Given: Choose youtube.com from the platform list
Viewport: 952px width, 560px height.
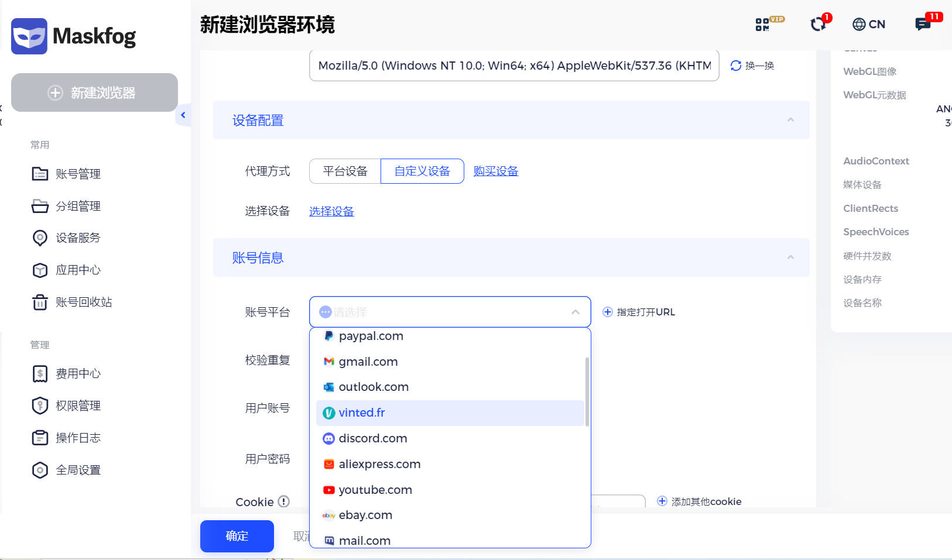Looking at the screenshot, I should (x=450, y=490).
